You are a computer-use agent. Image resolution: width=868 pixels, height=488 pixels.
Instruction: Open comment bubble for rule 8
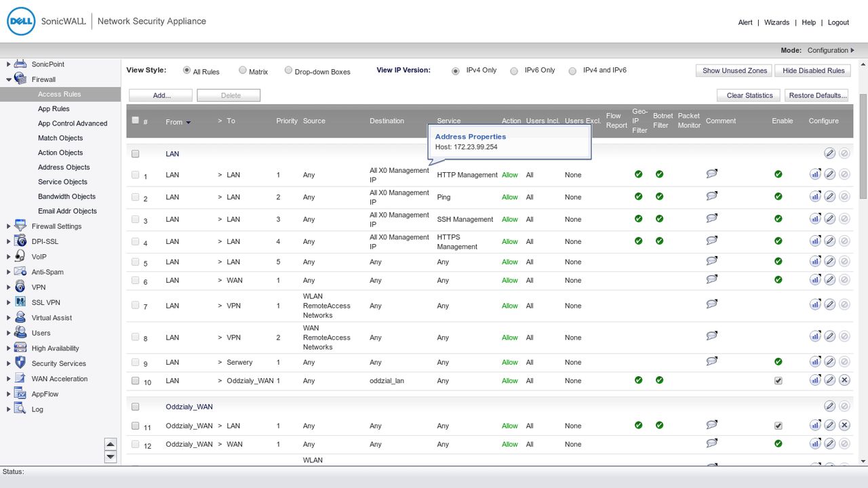click(711, 336)
